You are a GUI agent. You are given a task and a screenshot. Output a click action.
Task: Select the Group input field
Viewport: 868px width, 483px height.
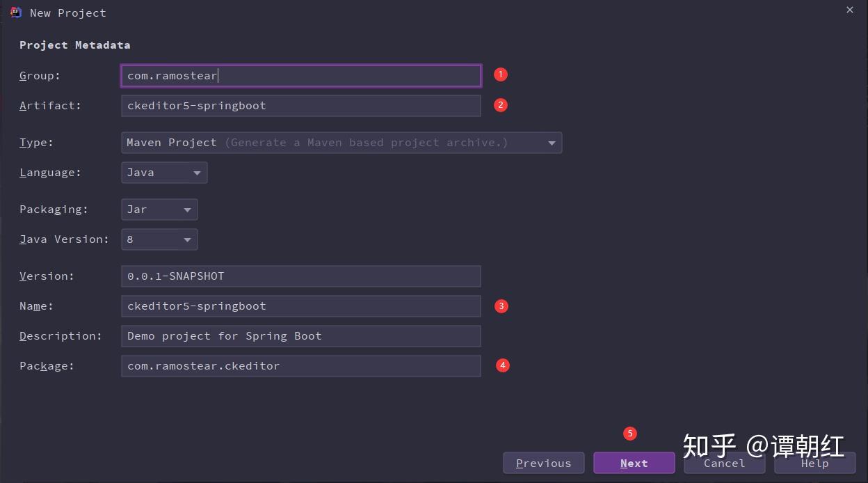300,75
